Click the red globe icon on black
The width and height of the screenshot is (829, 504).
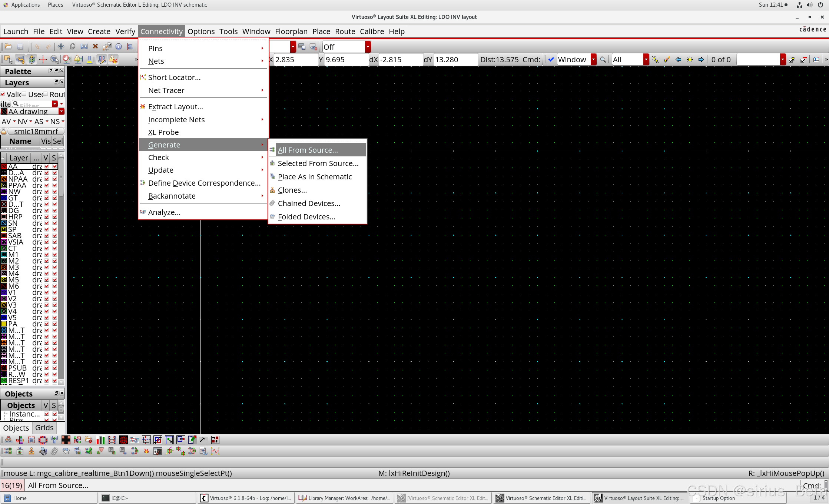tap(123, 440)
